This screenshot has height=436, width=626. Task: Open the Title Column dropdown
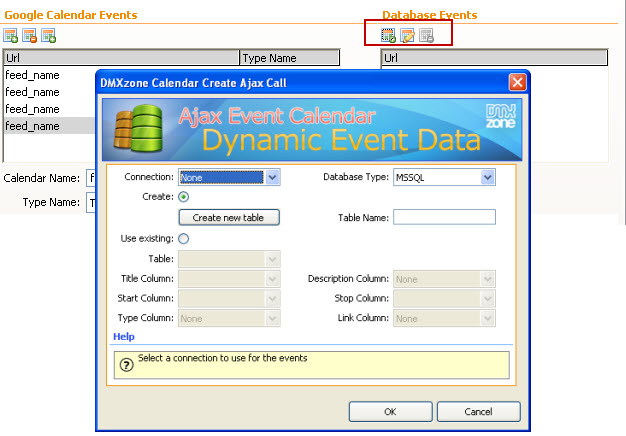(229, 279)
